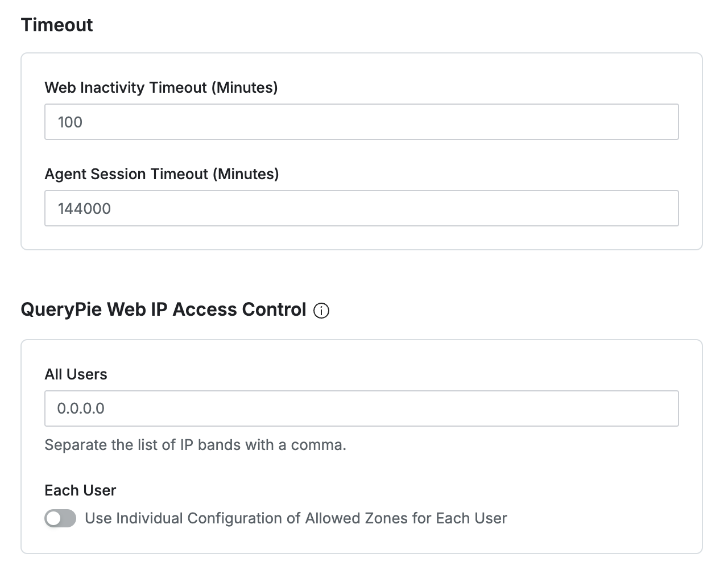
Task: Click the QueryPie Web IP Access Control heading
Action: pyautogui.click(x=163, y=309)
